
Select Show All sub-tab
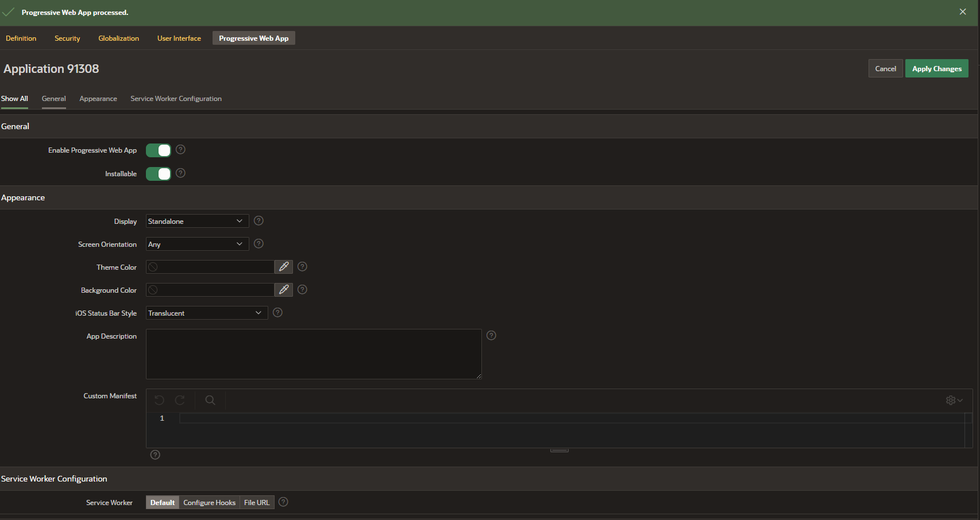tap(14, 99)
